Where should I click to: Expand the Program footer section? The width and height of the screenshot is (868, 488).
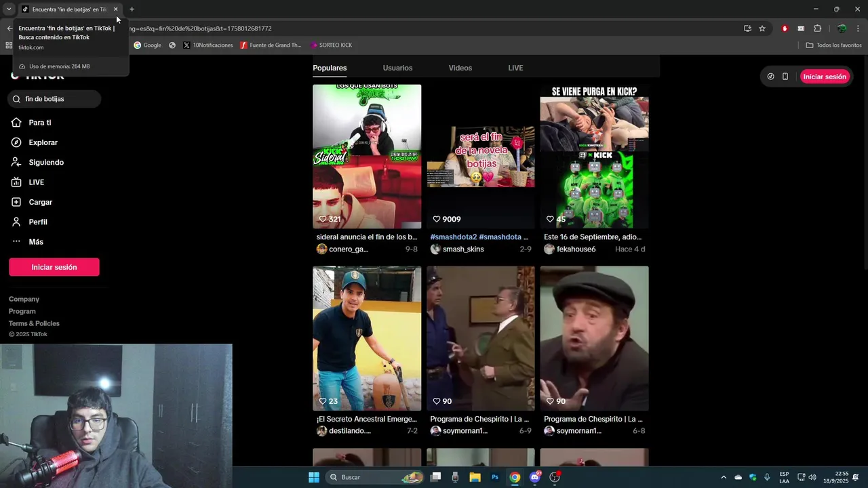22,311
